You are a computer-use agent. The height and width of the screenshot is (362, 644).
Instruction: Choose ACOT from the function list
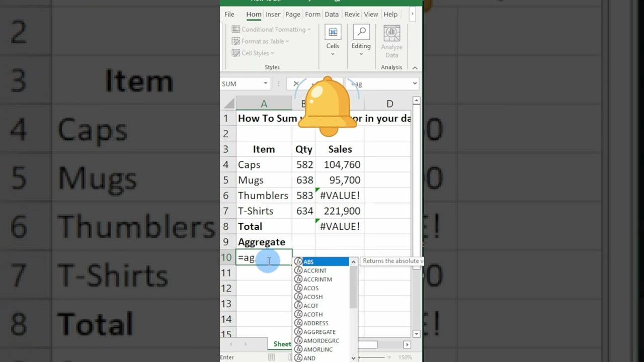[321, 306]
